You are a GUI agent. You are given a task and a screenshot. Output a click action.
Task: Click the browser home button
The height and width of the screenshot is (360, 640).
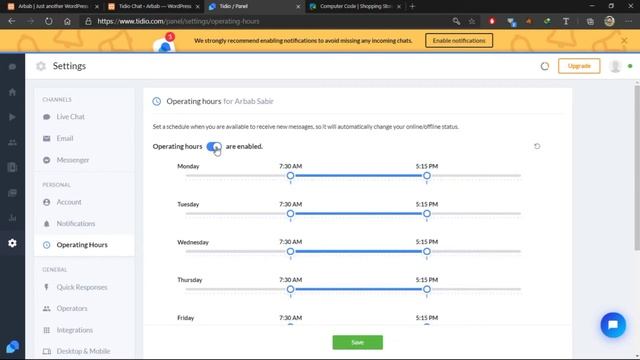tap(67, 21)
